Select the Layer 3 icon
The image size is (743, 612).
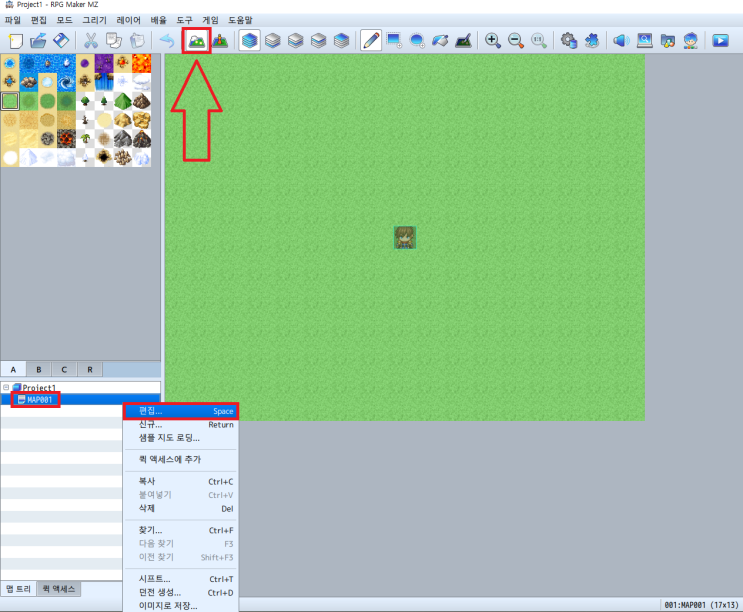point(318,41)
